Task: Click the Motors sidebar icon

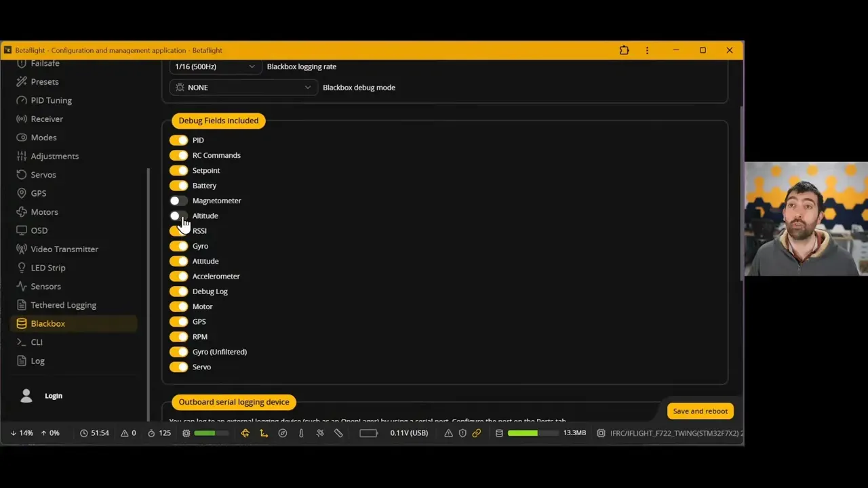Action: pos(22,212)
